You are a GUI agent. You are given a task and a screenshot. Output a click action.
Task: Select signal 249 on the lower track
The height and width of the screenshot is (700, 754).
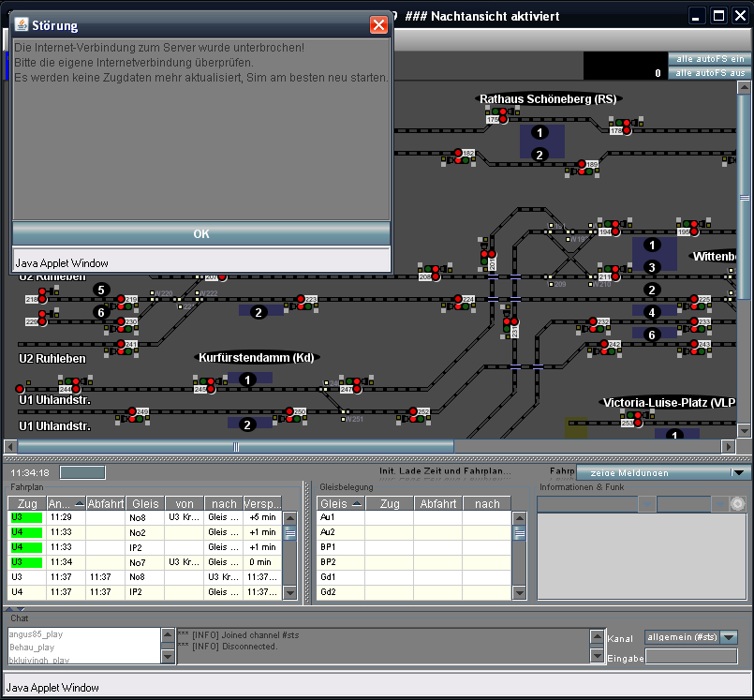point(133,416)
